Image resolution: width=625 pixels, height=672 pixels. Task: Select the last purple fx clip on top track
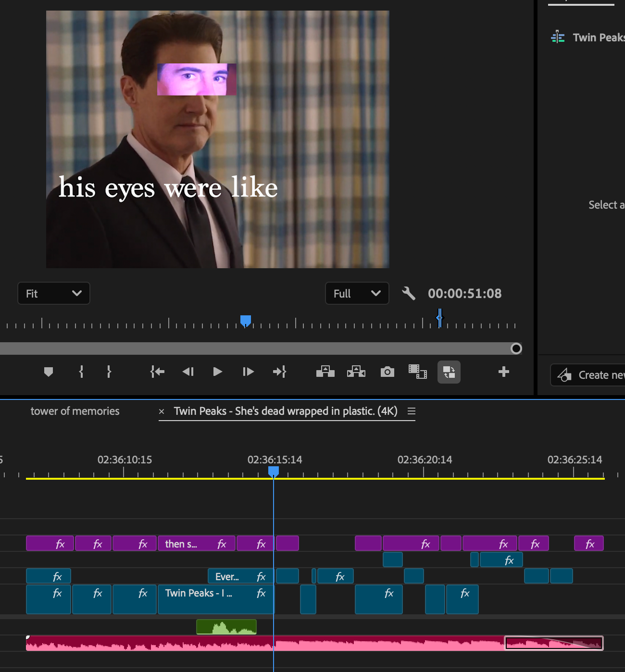589,544
